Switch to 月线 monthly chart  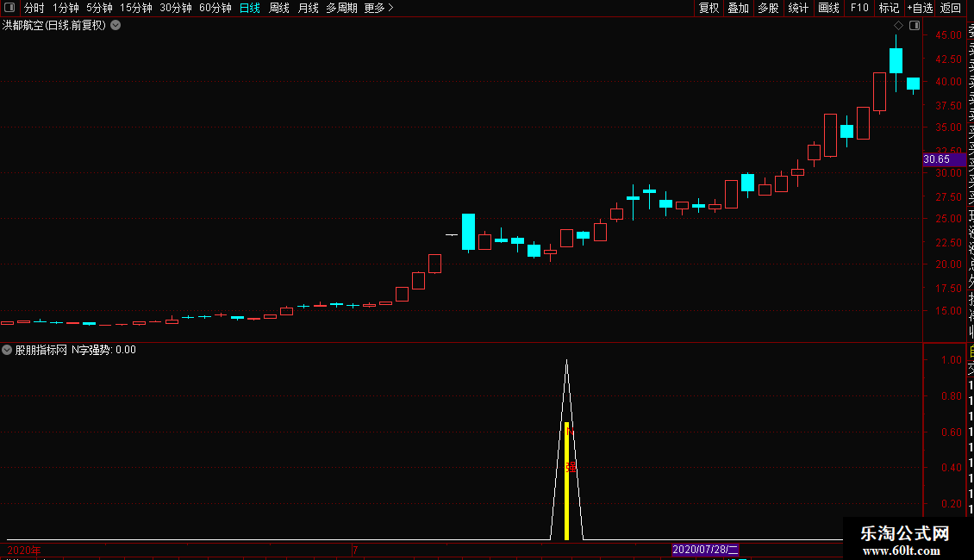pyautogui.click(x=308, y=8)
